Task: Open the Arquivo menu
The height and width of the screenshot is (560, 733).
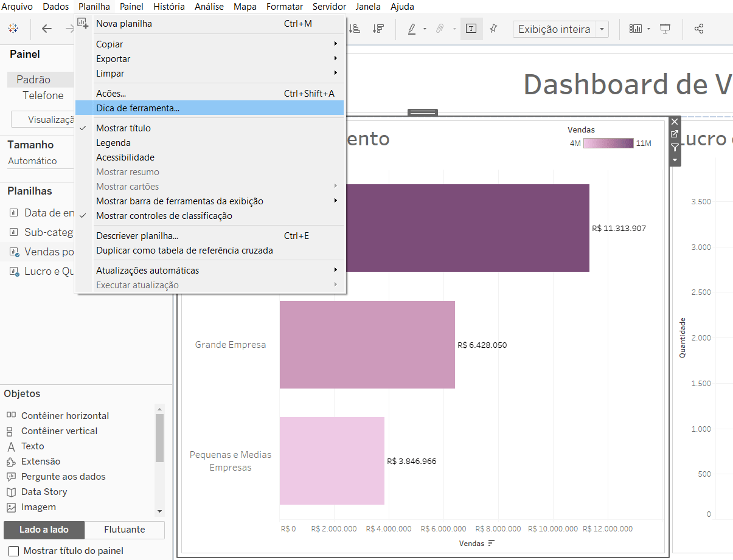Action: pos(17,7)
